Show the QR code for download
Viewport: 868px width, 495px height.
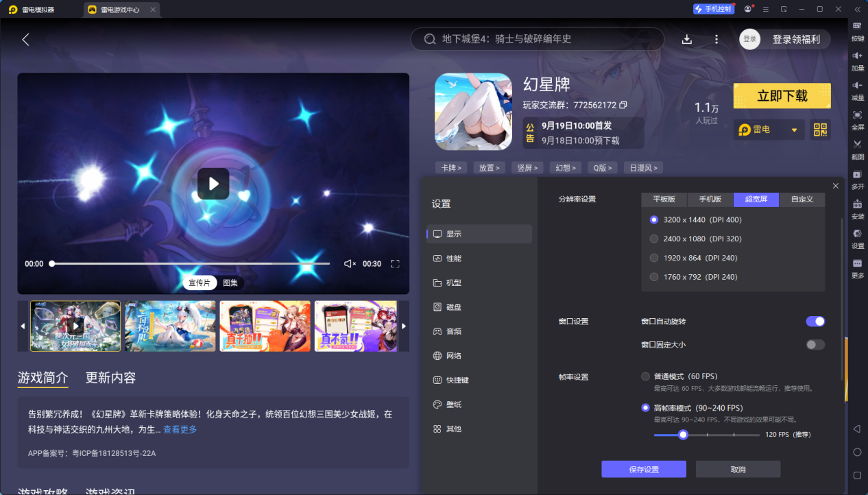tap(820, 130)
